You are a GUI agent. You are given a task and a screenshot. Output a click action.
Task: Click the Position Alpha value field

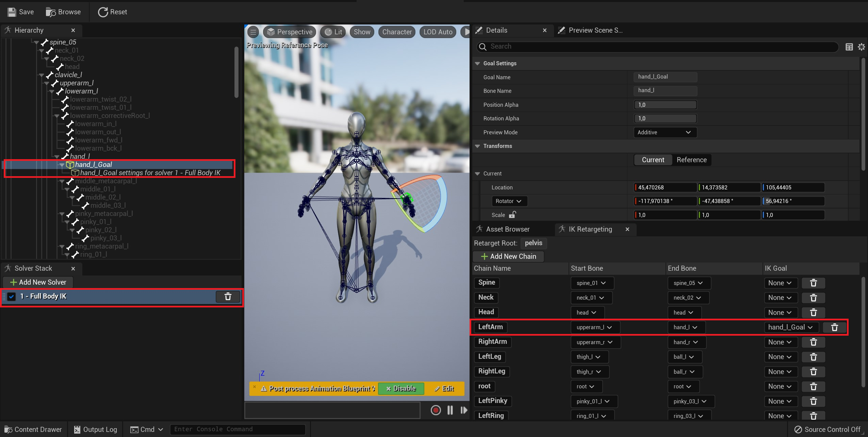(665, 105)
